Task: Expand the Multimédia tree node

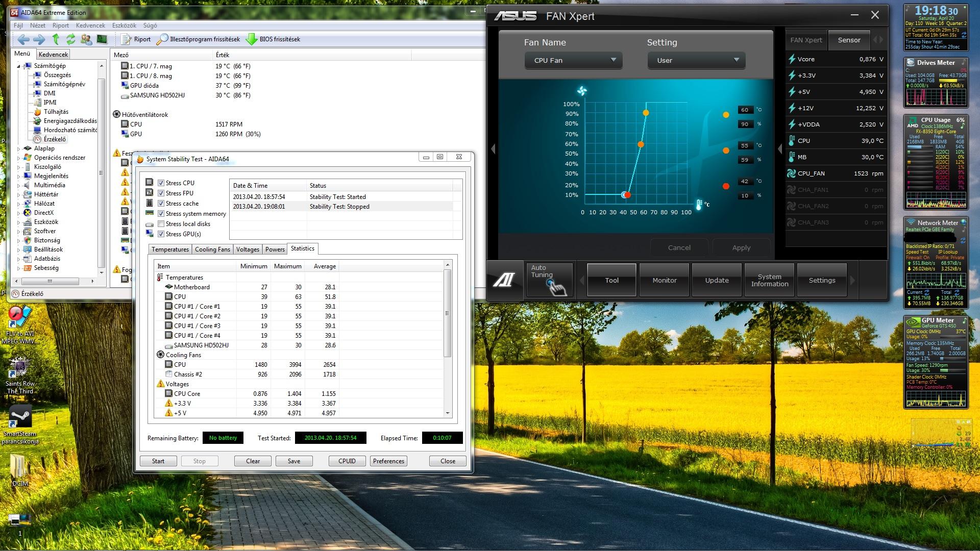Action: 19,185
